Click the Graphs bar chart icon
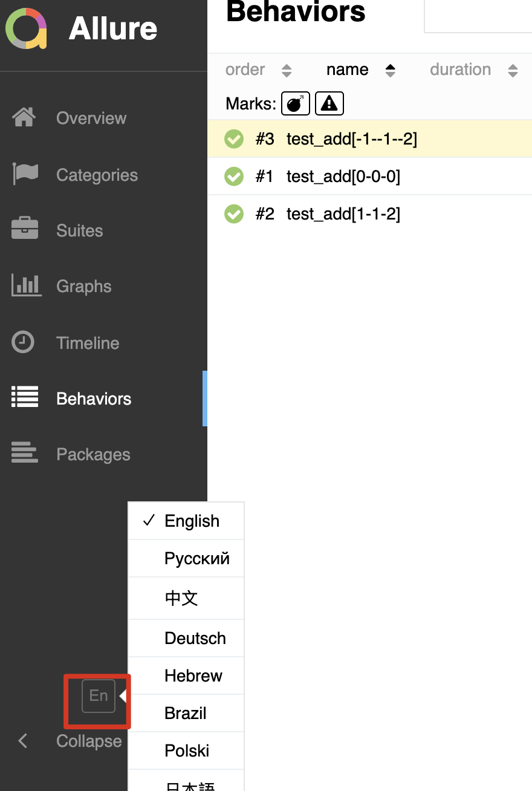Viewport: 532px width, 791px height. 26,285
